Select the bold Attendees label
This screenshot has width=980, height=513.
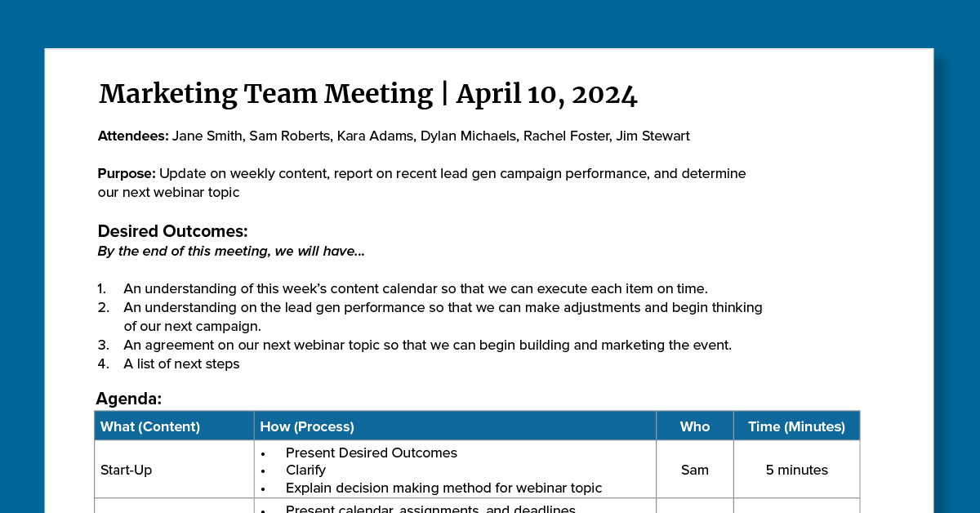click(133, 136)
